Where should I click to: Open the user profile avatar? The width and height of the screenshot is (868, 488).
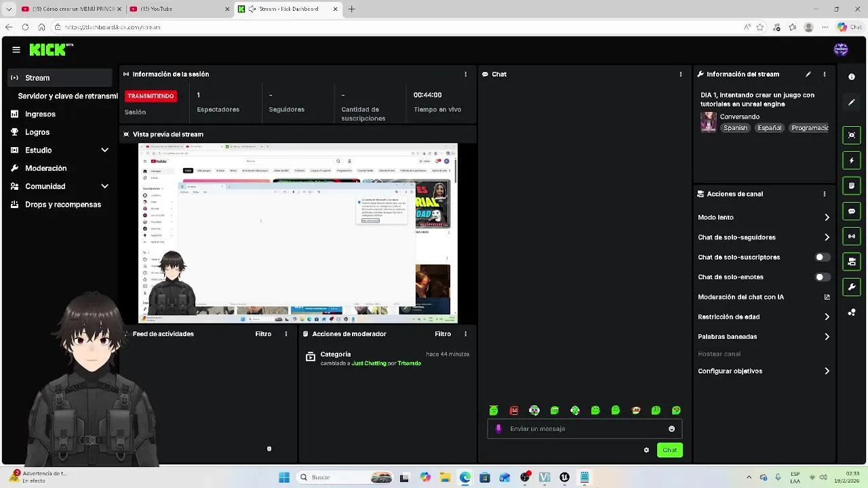click(x=841, y=49)
